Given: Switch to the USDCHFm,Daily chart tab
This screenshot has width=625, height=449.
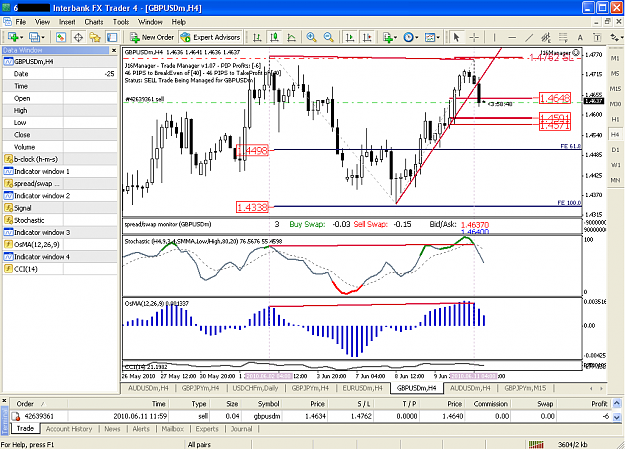Looking at the screenshot, I should point(256,388).
